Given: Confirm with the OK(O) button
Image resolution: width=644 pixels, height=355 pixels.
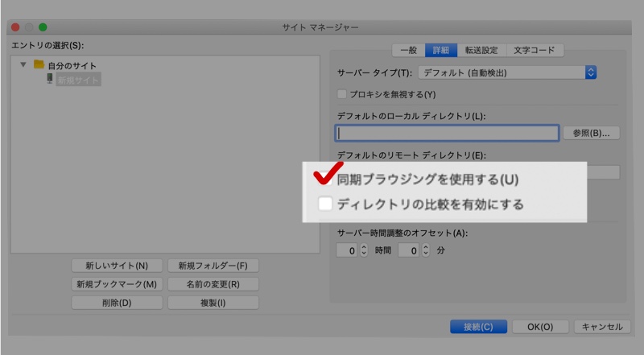Looking at the screenshot, I should click(x=540, y=327).
